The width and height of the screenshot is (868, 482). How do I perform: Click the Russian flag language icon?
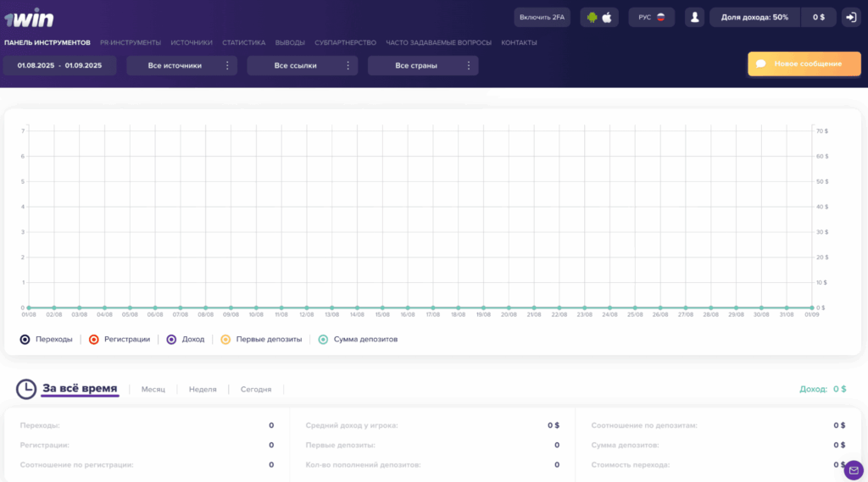(x=660, y=17)
